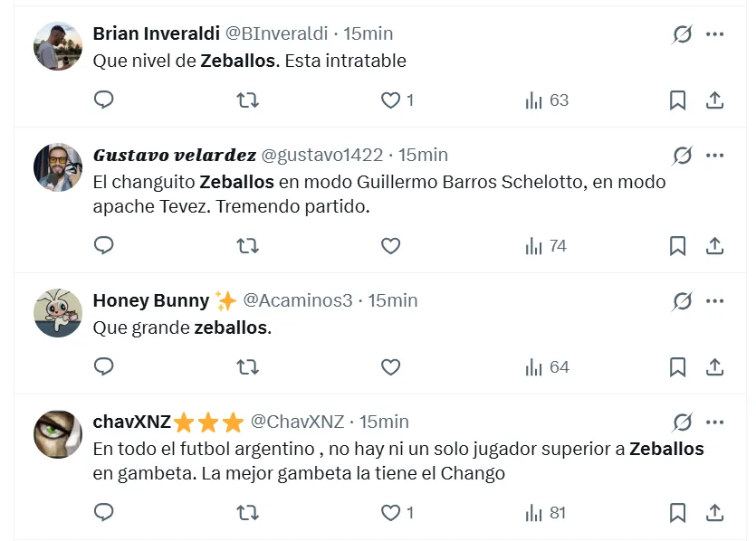Open more options on Gustavo velardez's tweet
The width and height of the screenshot is (756, 541).
pyautogui.click(x=714, y=156)
